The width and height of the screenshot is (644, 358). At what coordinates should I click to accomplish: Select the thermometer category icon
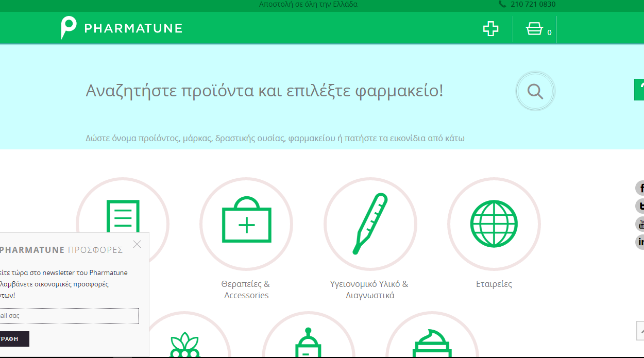point(370,224)
